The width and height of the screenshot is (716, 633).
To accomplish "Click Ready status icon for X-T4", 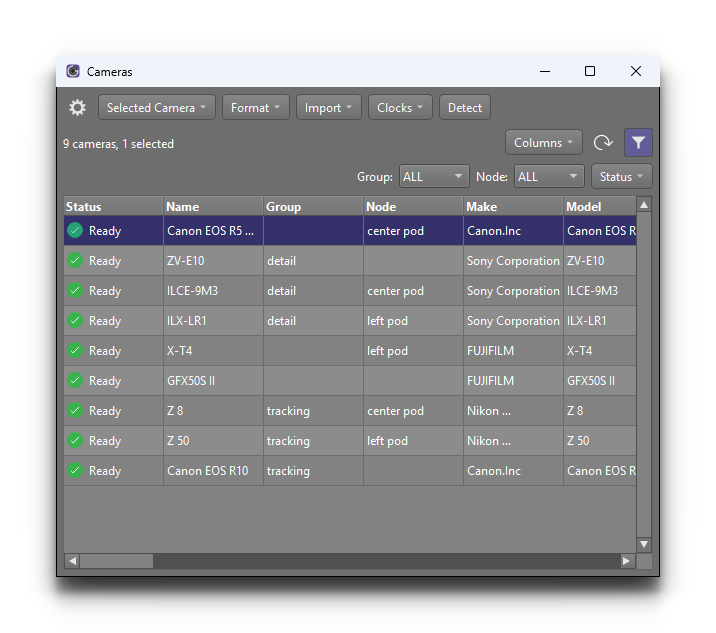I will click(75, 350).
